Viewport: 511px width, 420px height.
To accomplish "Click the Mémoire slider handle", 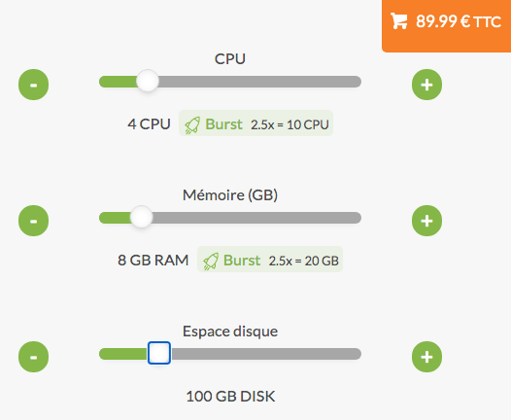I will pyautogui.click(x=142, y=217).
